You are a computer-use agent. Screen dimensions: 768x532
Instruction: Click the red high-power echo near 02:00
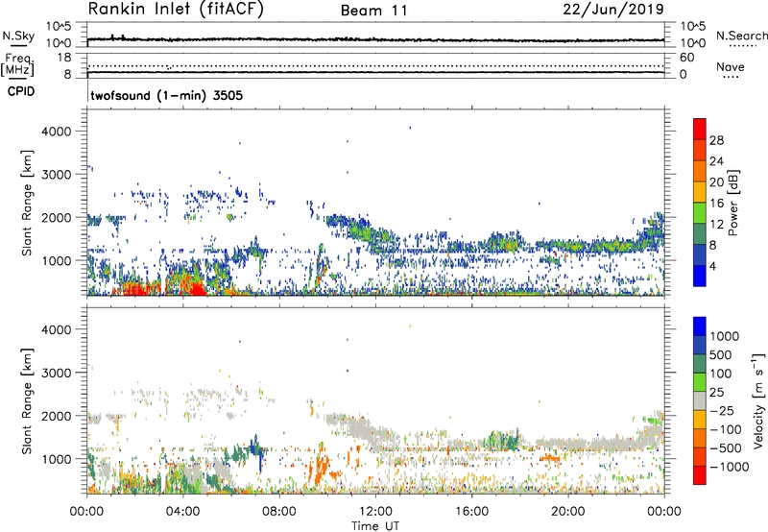pos(139,290)
